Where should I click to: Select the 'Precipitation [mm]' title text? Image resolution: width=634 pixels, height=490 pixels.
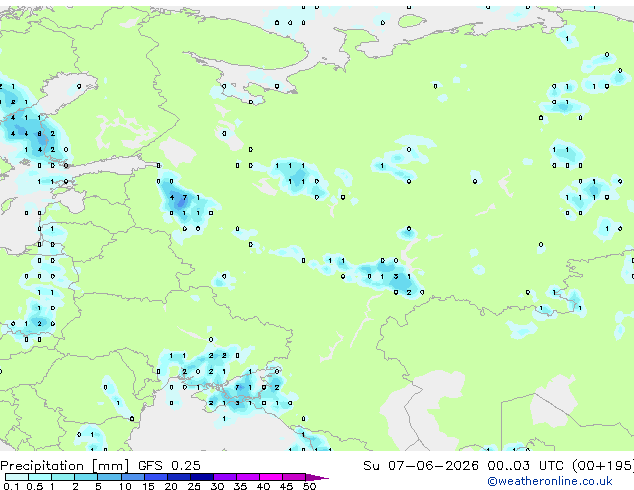[65, 466]
